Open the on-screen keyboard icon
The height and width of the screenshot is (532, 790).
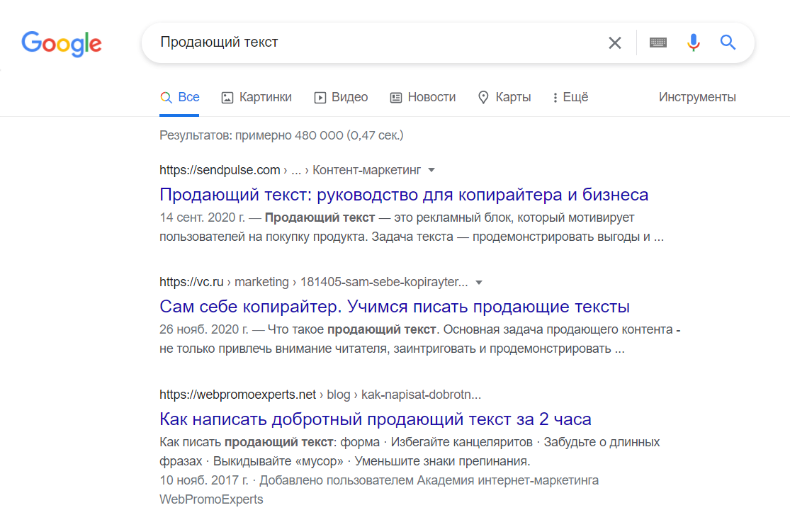pos(658,43)
